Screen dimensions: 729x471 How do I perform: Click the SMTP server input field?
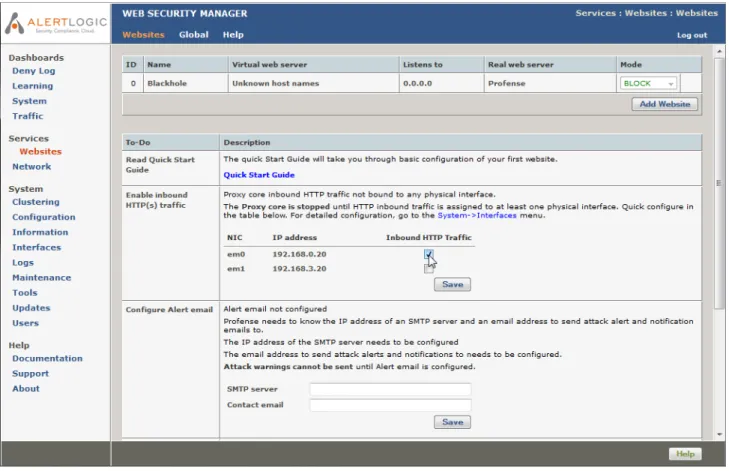pos(390,389)
